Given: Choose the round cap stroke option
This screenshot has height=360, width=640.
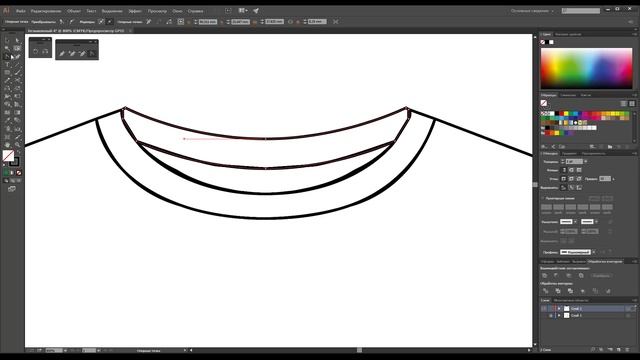Looking at the screenshot, I should [571, 170].
